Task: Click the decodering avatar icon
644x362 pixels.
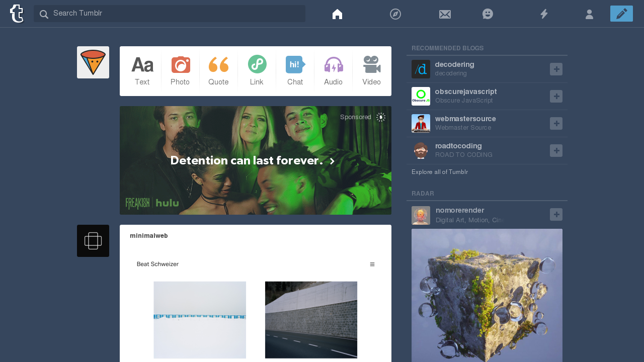Action: click(421, 69)
